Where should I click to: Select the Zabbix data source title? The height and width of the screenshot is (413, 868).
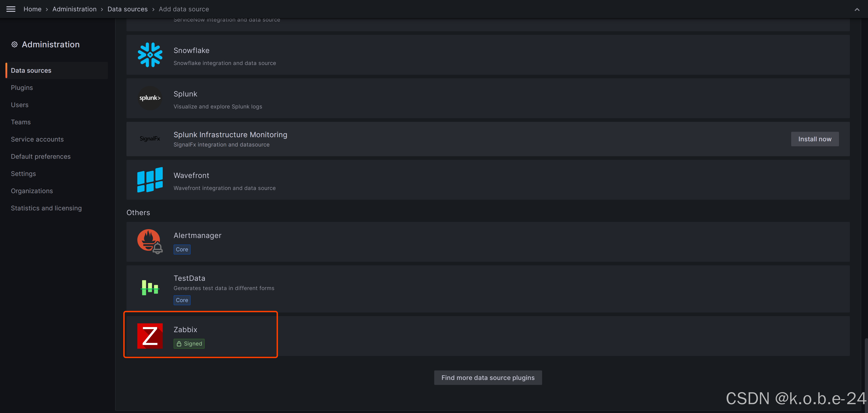[x=185, y=329]
